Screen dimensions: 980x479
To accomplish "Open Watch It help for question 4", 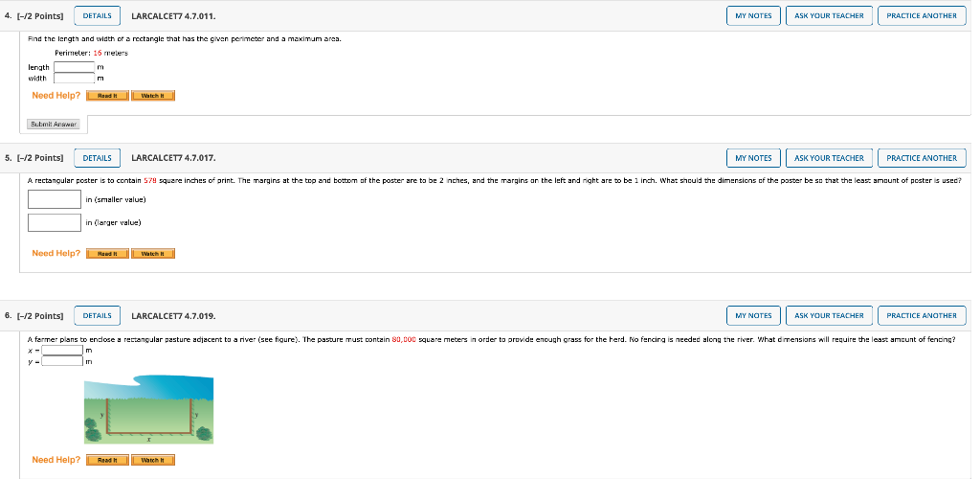I will [153, 96].
